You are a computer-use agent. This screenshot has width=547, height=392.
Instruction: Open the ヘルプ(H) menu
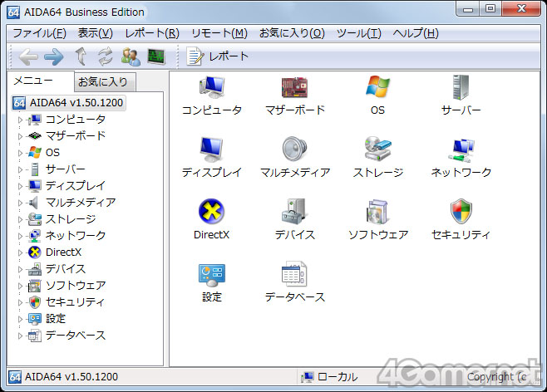(416, 33)
